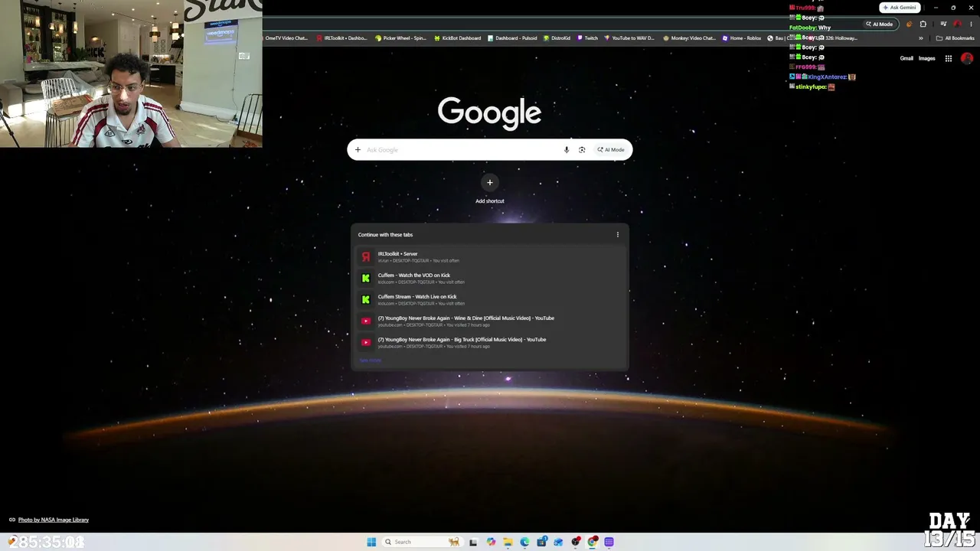980x551 pixels.
Task: Click the IRLToolkit red favicon in the tab list
Action: tap(366, 257)
